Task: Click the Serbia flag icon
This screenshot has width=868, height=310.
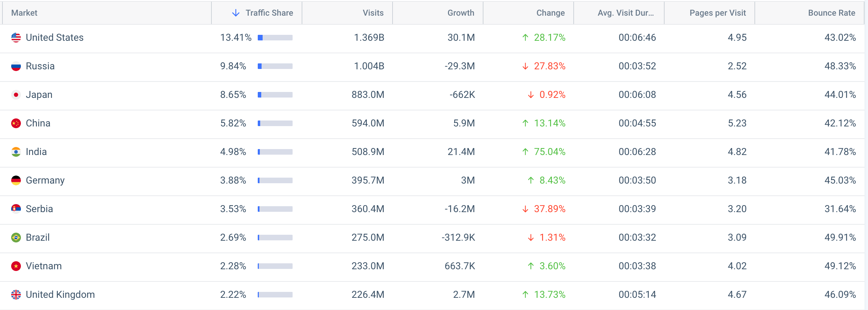Action: 16,209
